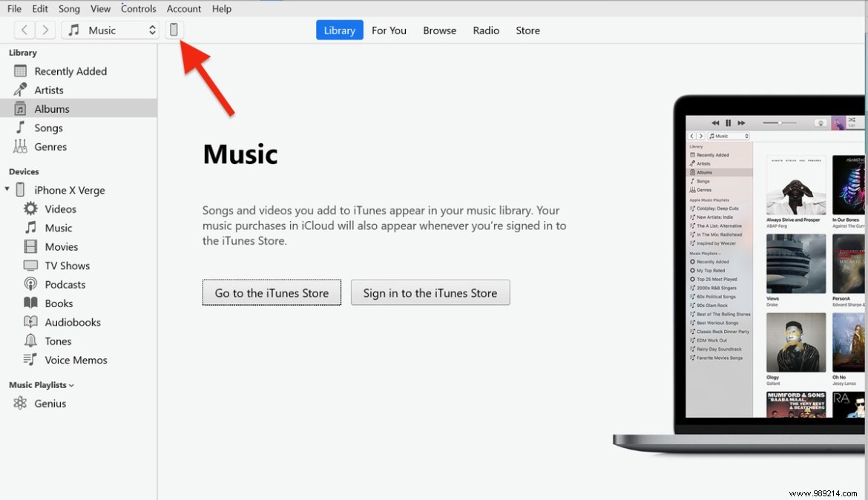The height and width of the screenshot is (500, 868).
Task: Open the Songs view in the Library
Action: coord(47,128)
